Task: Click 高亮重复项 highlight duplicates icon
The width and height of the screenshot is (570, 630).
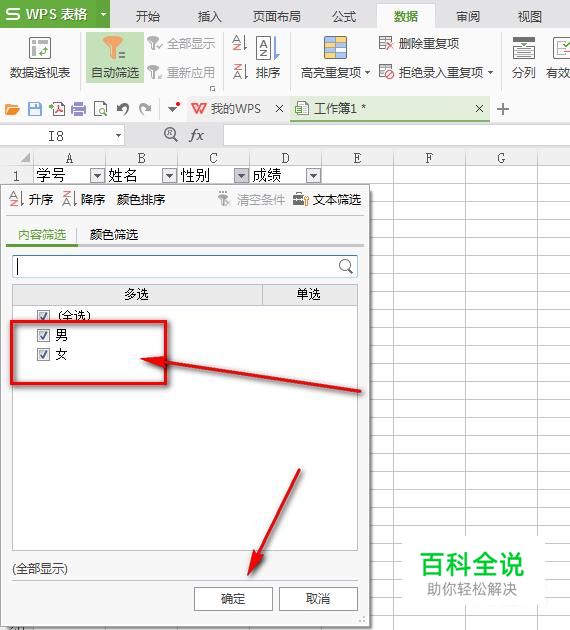Action: [335, 48]
